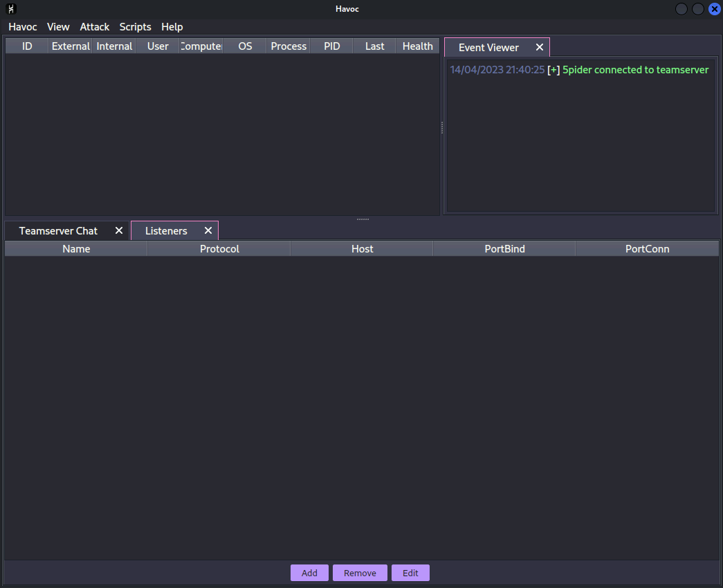Sort sessions by ID column

pos(27,46)
